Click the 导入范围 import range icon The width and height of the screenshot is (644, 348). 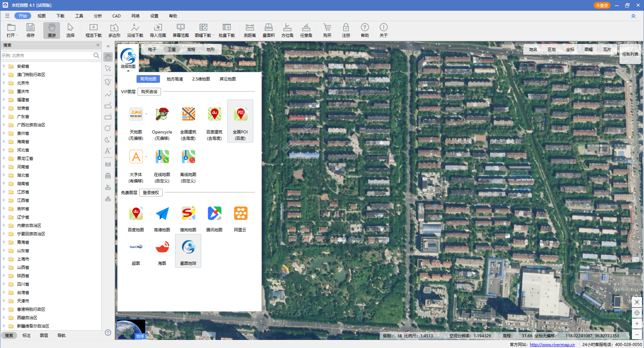coord(158,30)
